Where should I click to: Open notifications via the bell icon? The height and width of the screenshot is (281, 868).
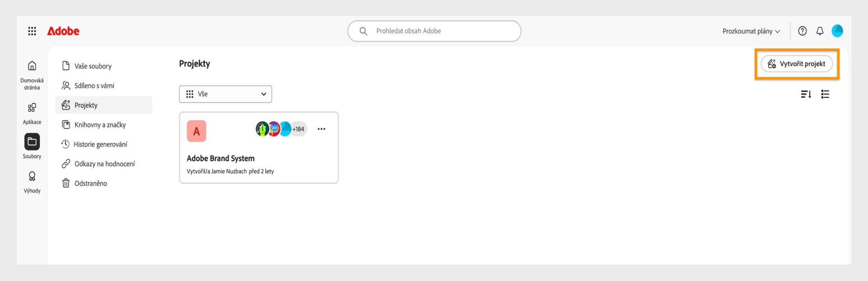click(820, 31)
